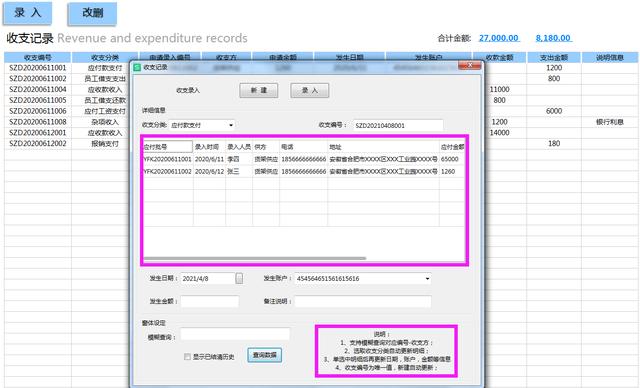Enable the 显示已结清历史 checkbox
The image size is (640, 388).
(x=187, y=357)
